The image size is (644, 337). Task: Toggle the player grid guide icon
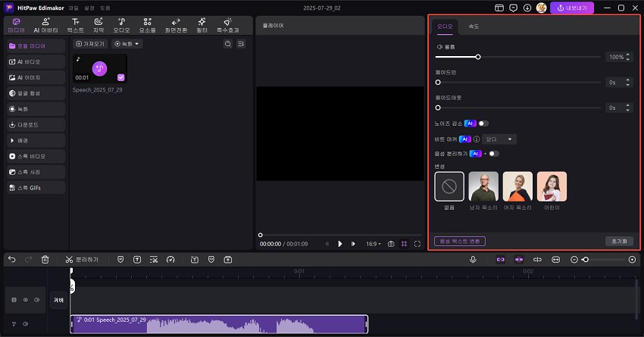(x=404, y=244)
